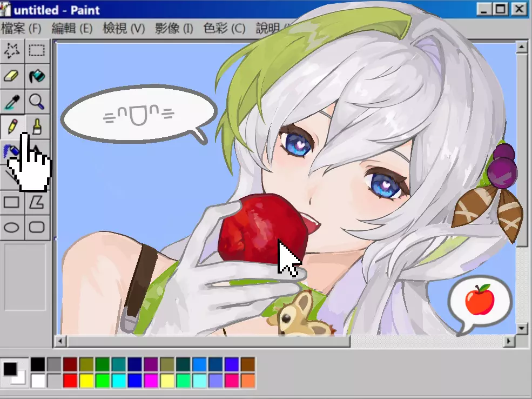Pick the navy blue palette swatch

(134, 364)
